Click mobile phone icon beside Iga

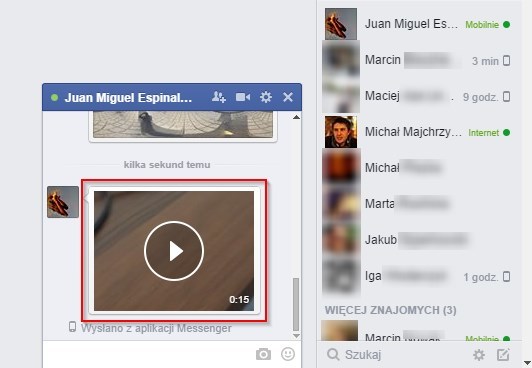[507, 277]
